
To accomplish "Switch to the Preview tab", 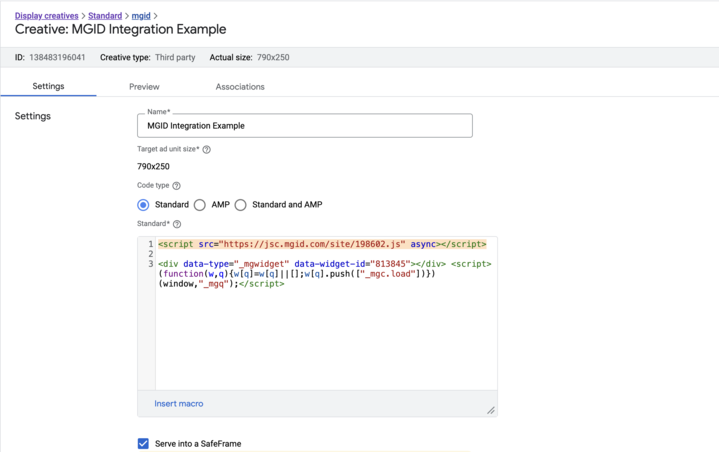I will coord(144,87).
